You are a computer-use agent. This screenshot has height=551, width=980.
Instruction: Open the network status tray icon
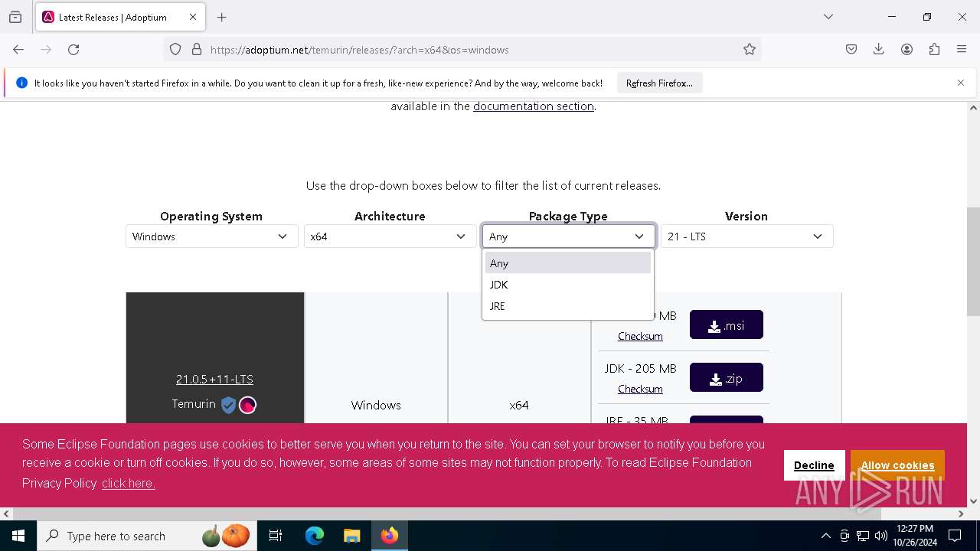point(863,536)
